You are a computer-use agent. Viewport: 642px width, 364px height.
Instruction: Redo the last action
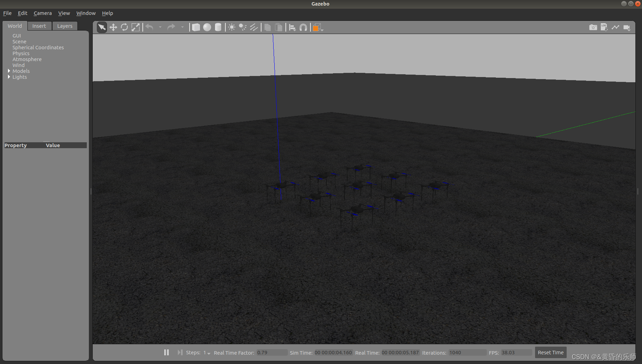tap(171, 27)
